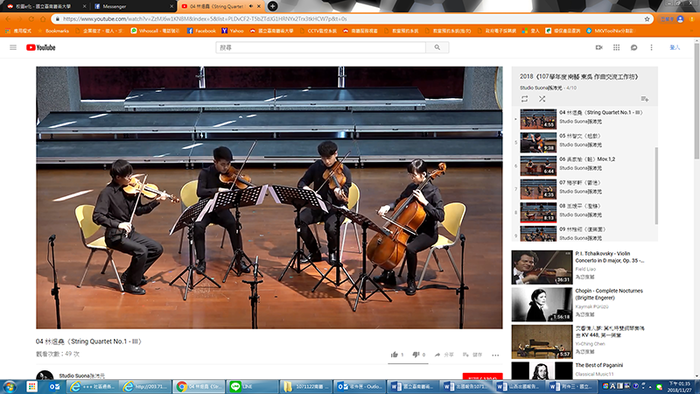Select playlist video starting with 09
Image resolution: width=700 pixels, height=394 pixels.
click(x=585, y=233)
